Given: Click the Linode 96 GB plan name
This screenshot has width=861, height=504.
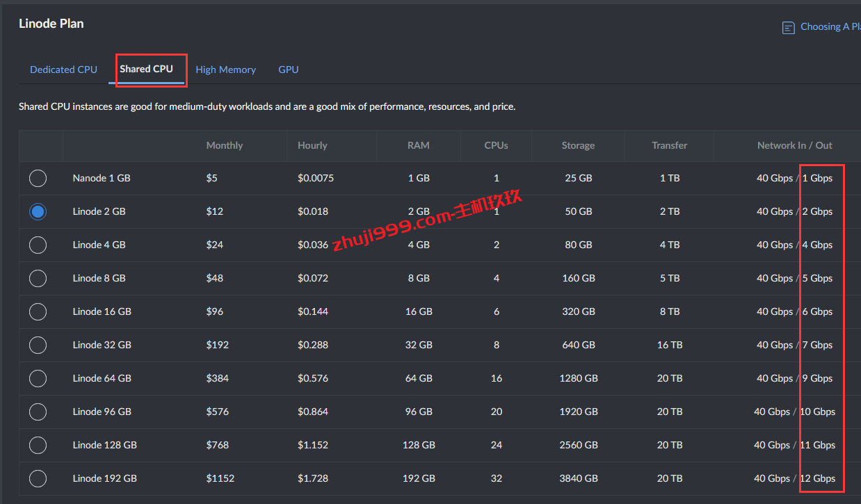Looking at the screenshot, I should tap(102, 412).
